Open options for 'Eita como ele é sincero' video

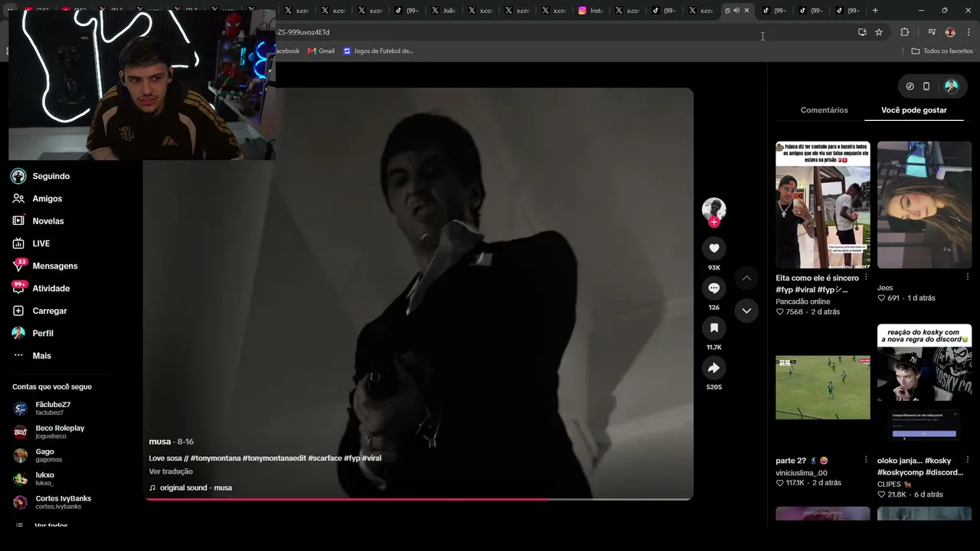pyautogui.click(x=866, y=277)
